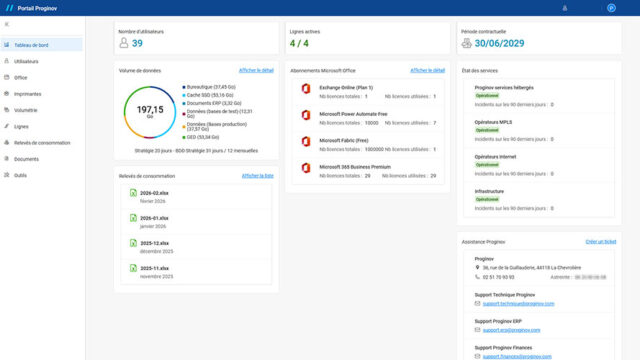Open Relevés de consommation menu item
640x360 pixels.
pyautogui.click(x=42, y=143)
